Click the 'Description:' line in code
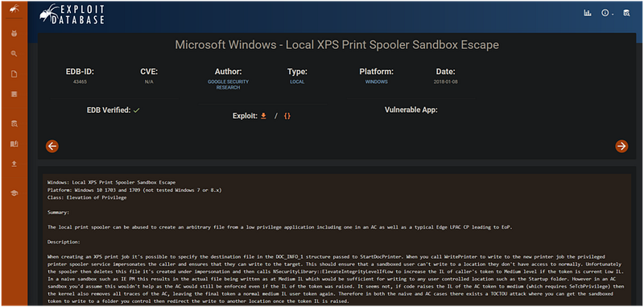Image resolution: width=644 pixels, height=307 pixels. [x=64, y=242]
